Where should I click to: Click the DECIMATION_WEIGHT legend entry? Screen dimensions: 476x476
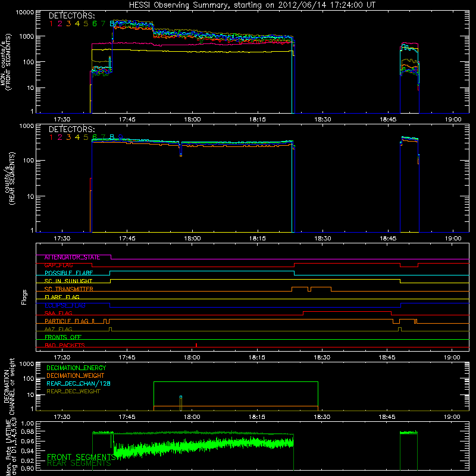[x=76, y=375]
